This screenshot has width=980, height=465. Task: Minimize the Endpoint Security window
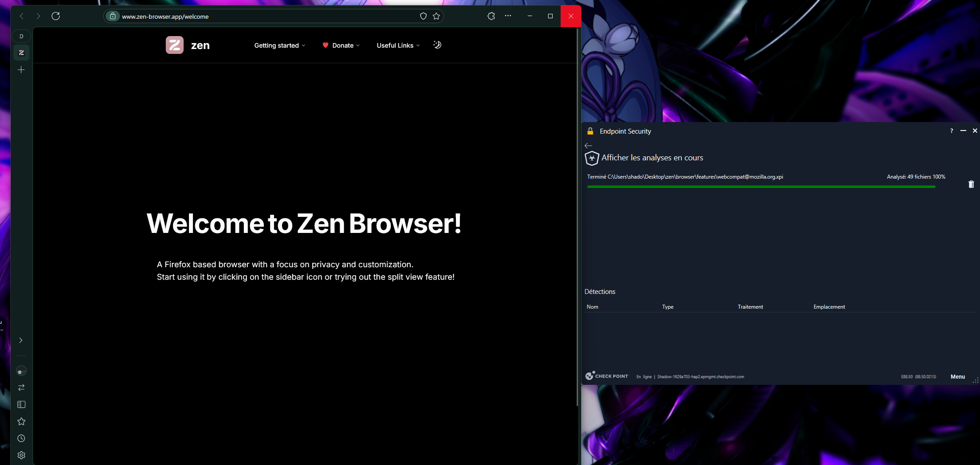963,131
